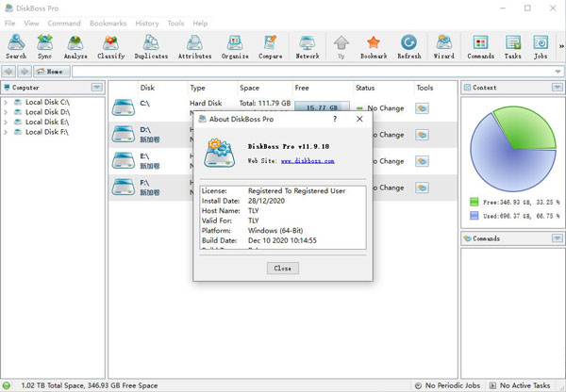This screenshot has height=392, width=566.
Task: Open the Jobs toolbar item
Action: (541, 46)
